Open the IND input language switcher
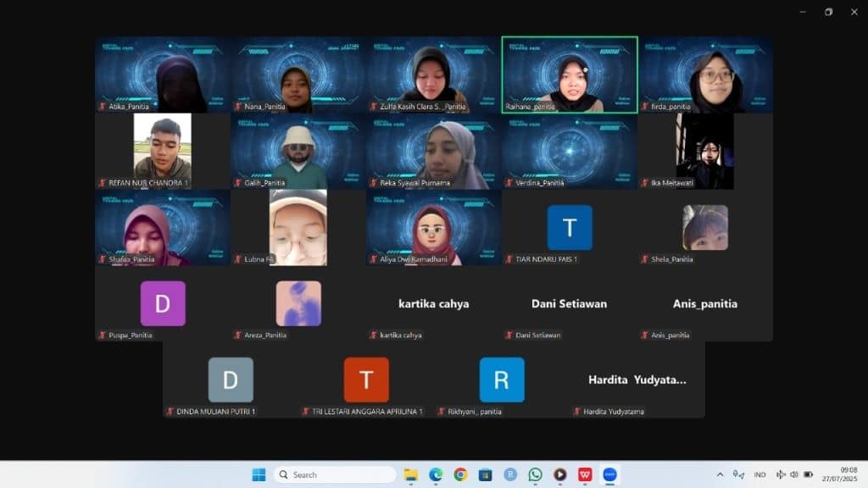This screenshot has height=488, width=868. click(759, 474)
